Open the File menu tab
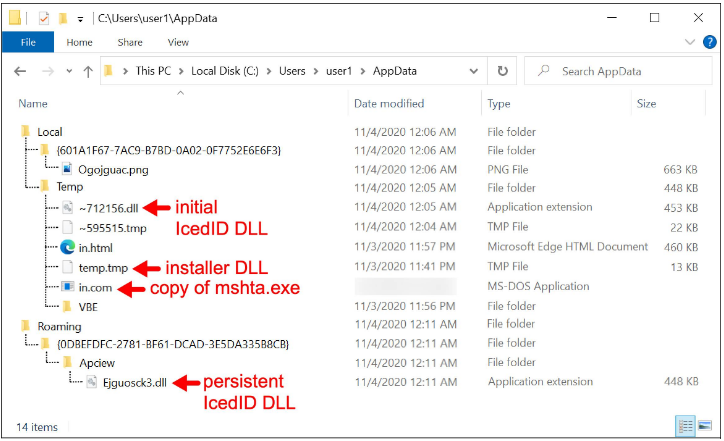724x441 pixels. point(27,42)
